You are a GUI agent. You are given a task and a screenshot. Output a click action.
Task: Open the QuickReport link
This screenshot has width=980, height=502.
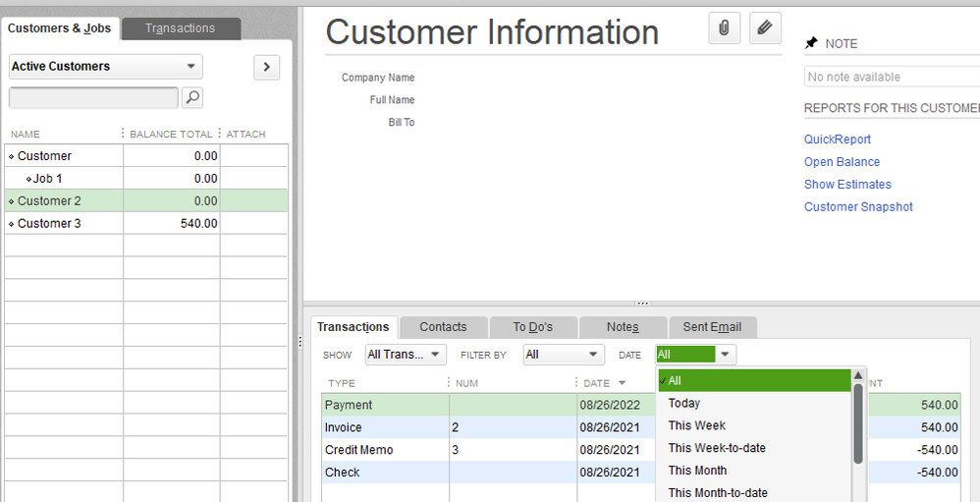tap(837, 139)
